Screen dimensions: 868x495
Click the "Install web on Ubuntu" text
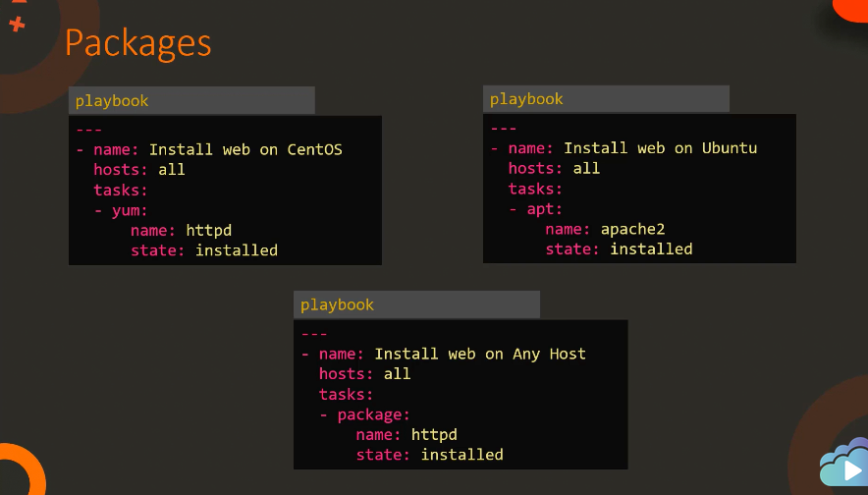coord(661,148)
